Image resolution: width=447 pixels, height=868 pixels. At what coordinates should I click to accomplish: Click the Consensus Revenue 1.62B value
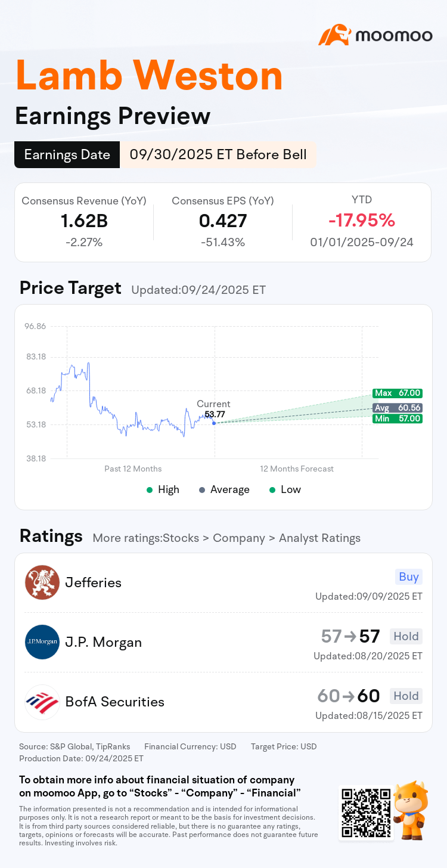(84, 221)
